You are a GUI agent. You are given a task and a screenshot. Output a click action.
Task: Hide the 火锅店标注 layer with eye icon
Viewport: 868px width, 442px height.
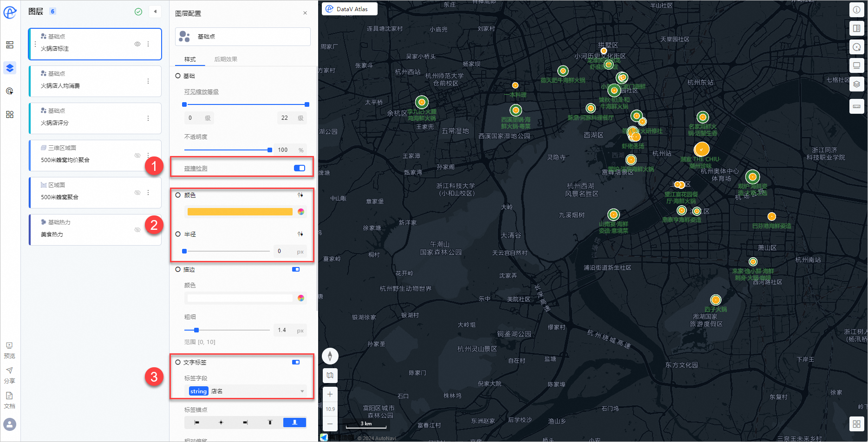[x=137, y=44]
